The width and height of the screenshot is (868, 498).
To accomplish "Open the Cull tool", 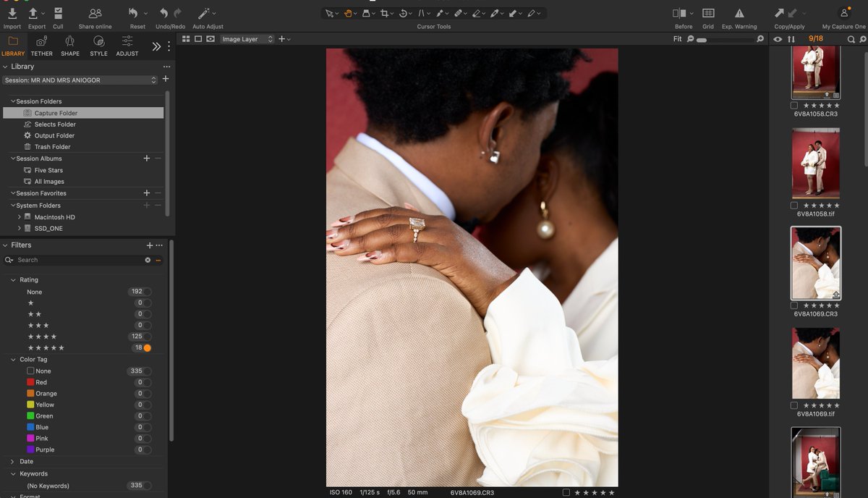I will point(58,13).
